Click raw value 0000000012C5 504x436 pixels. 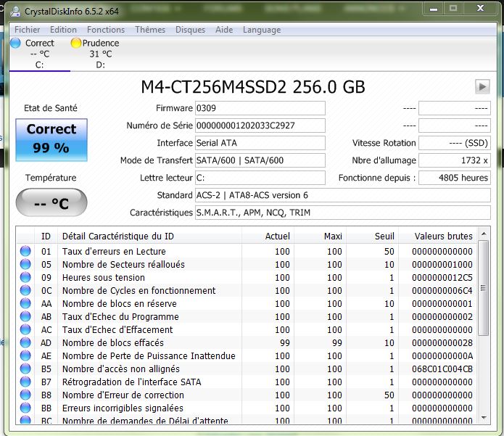tap(442, 277)
